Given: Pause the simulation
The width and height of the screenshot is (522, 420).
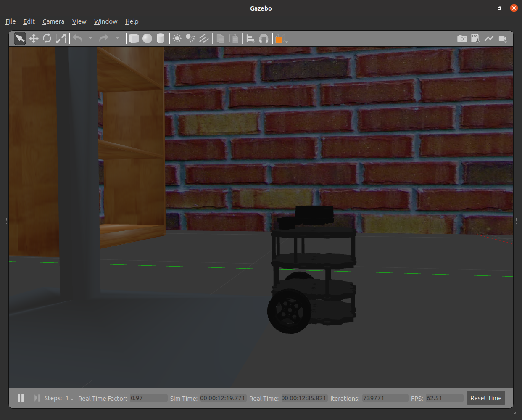Looking at the screenshot, I should (21, 398).
